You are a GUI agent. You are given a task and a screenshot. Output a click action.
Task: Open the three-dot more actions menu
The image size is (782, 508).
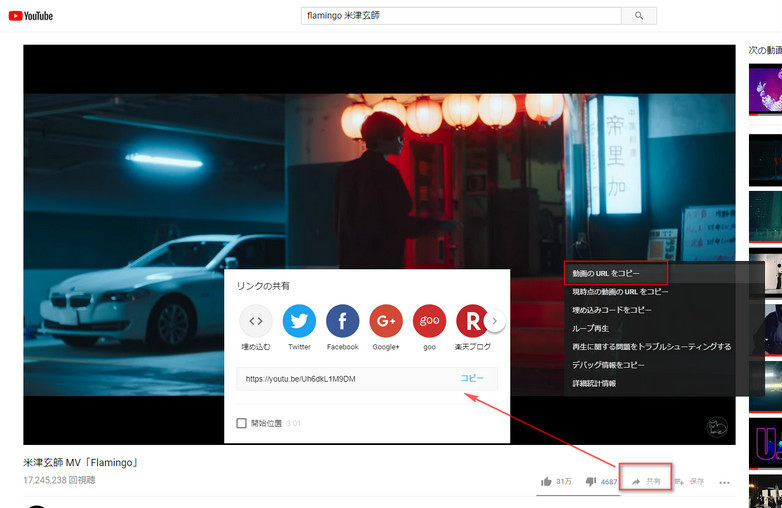click(725, 483)
